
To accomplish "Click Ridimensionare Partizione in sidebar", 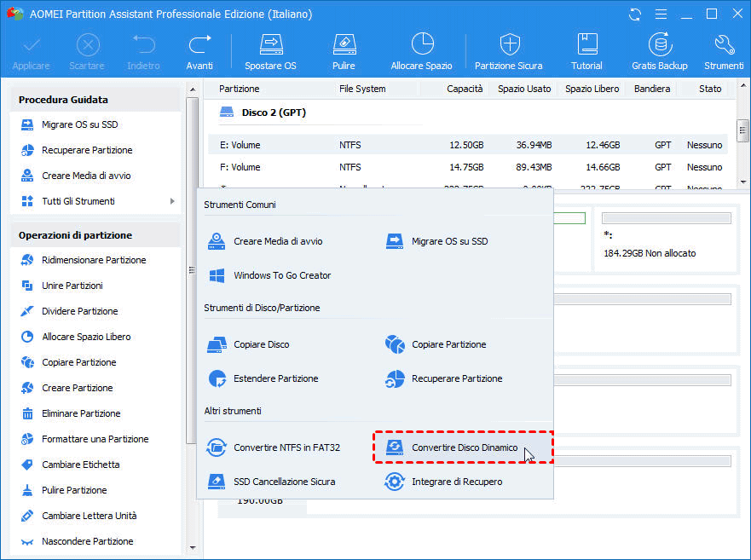I will point(94,260).
